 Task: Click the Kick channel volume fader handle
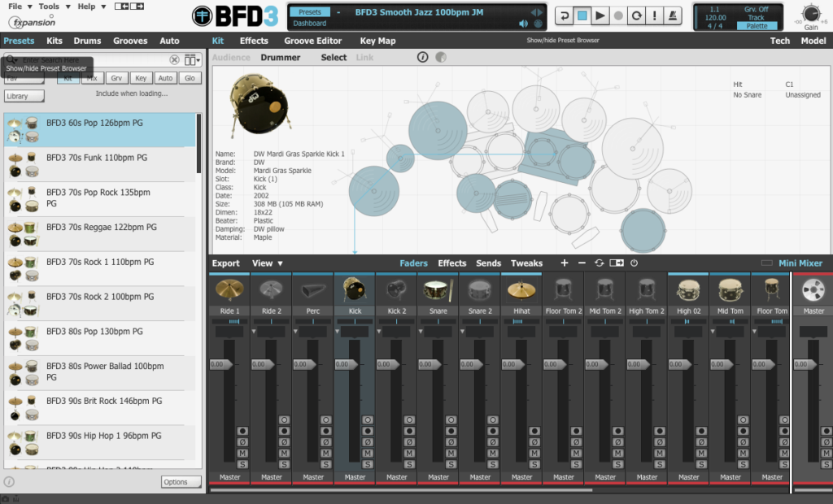[347, 364]
